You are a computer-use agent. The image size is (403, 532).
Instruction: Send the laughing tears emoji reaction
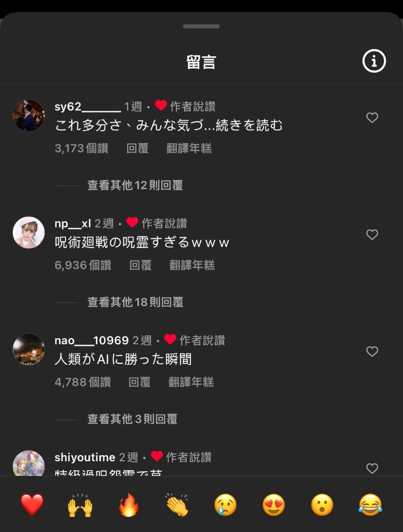[x=370, y=505]
